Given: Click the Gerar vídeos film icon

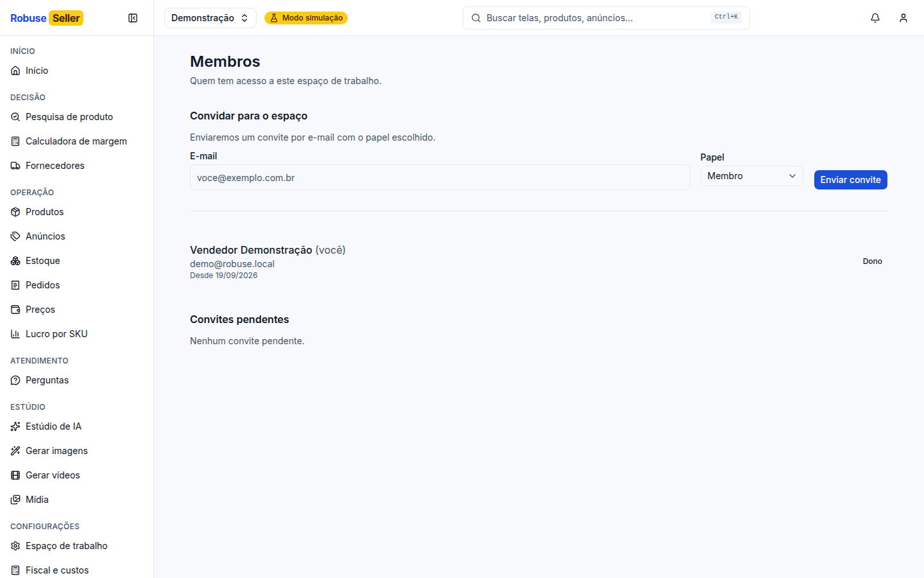Looking at the screenshot, I should tap(15, 475).
